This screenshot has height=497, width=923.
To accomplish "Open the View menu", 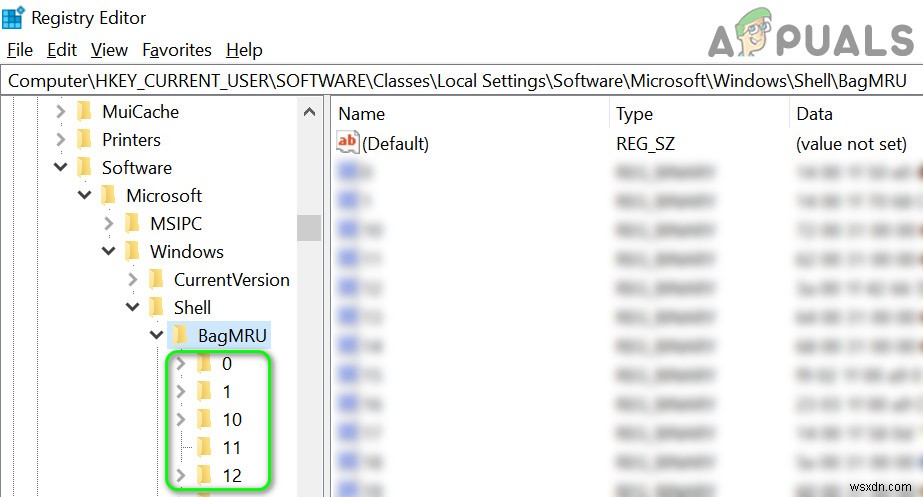I will (x=109, y=50).
